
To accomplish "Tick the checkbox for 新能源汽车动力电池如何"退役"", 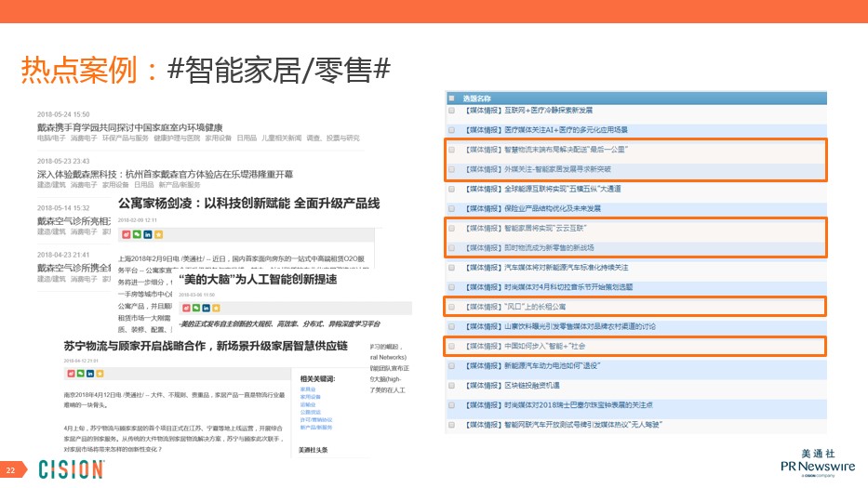I will [452, 365].
